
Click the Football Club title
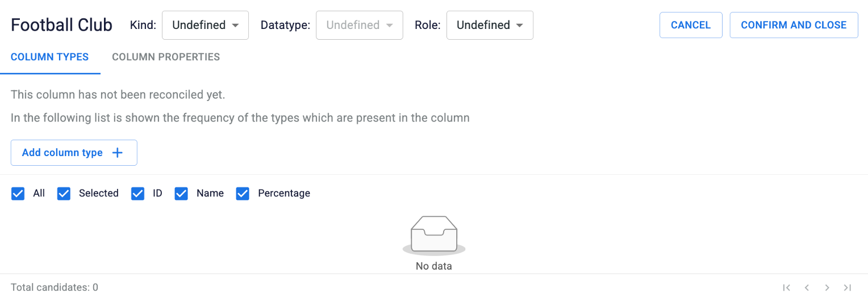click(x=62, y=25)
